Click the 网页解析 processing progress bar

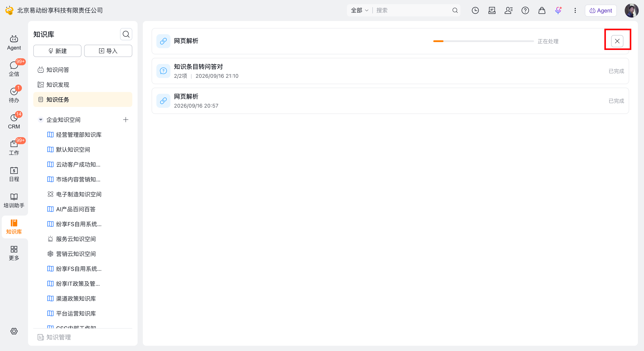click(483, 41)
